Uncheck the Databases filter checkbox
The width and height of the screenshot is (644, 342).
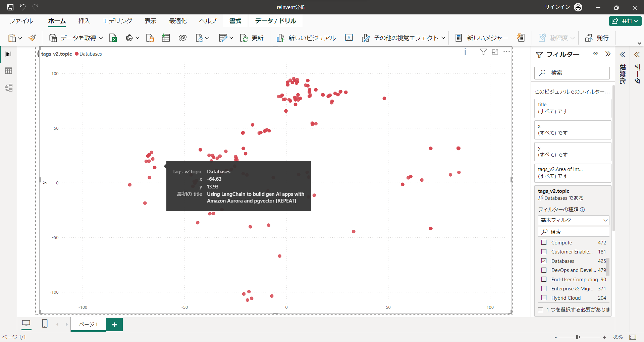click(544, 261)
